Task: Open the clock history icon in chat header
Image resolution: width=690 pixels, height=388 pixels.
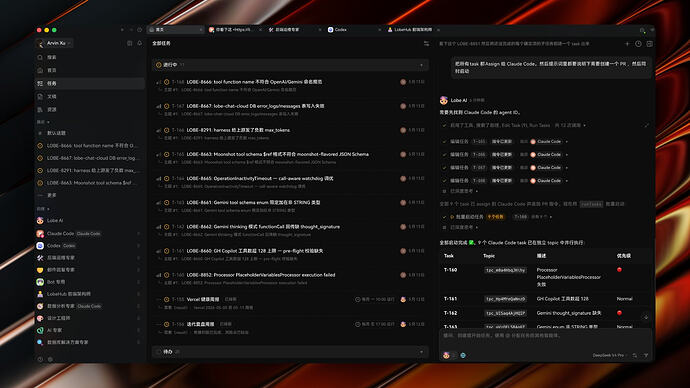Action: pyautogui.click(x=638, y=44)
